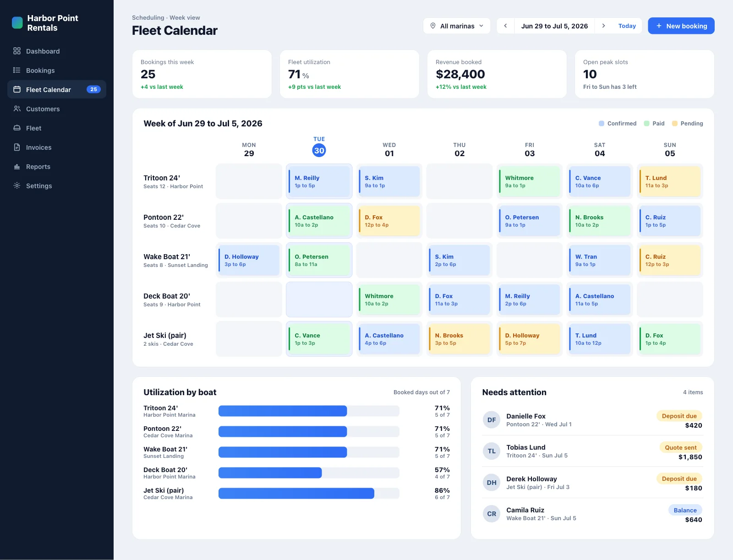Viewport: 733px width, 560px height.
Task: Click the Deck Boat 20' utilization bar
Action: pyautogui.click(x=309, y=473)
